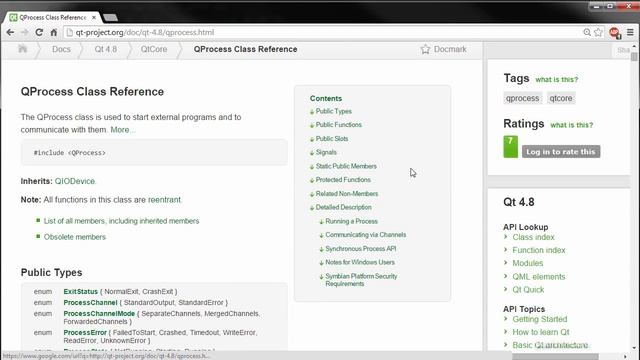Open the QIODevice inherits link
Viewport: 640px width, 360px height.
pyautogui.click(x=75, y=181)
